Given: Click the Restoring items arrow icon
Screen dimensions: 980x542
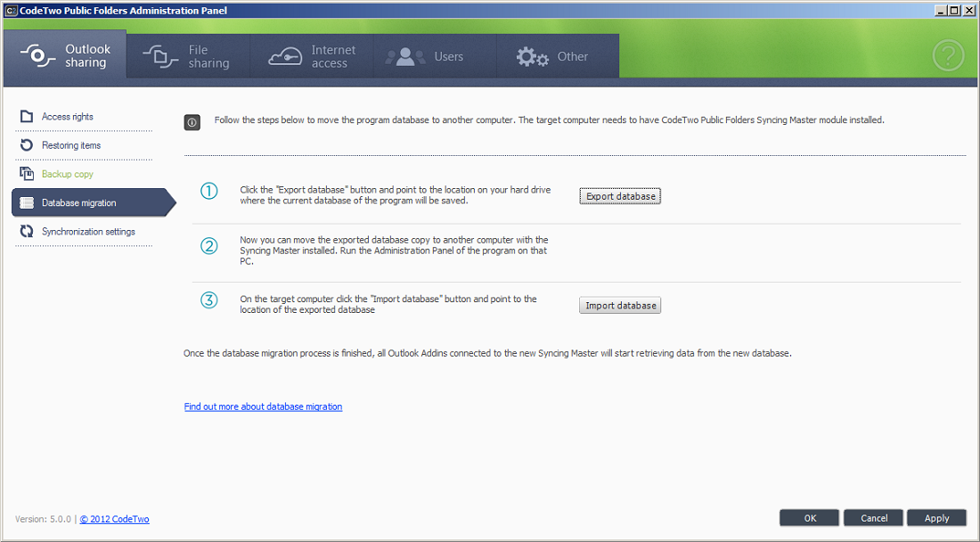Looking at the screenshot, I should (26, 145).
